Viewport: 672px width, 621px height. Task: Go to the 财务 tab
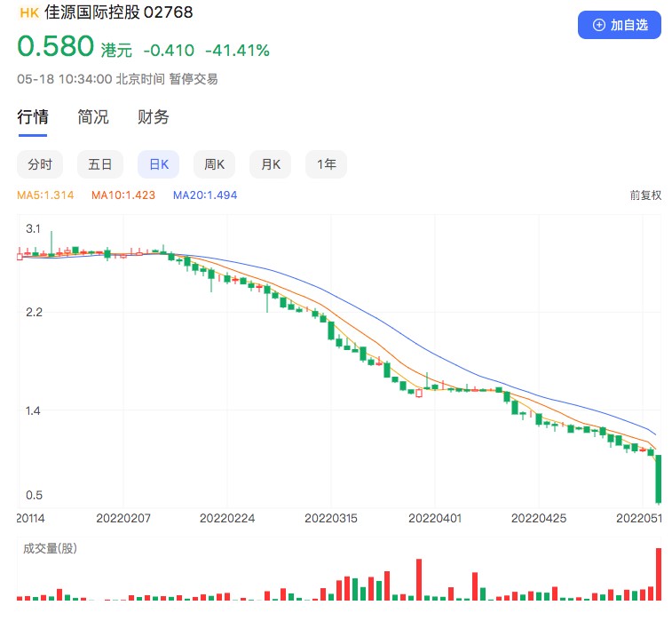(154, 117)
